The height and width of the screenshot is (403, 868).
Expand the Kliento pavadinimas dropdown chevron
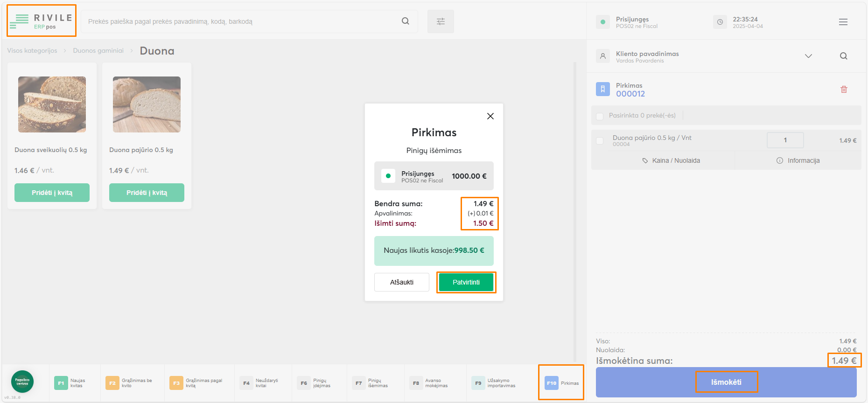pyautogui.click(x=808, y=56)
